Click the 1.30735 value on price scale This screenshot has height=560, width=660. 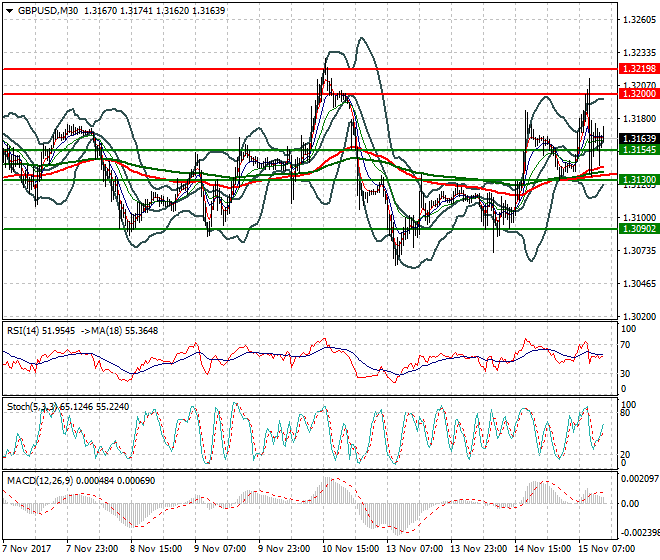pos(638,250)
